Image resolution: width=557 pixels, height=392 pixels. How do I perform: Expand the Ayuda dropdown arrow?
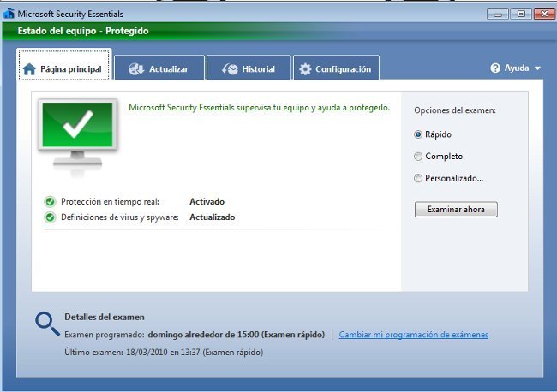click(537, 68)
